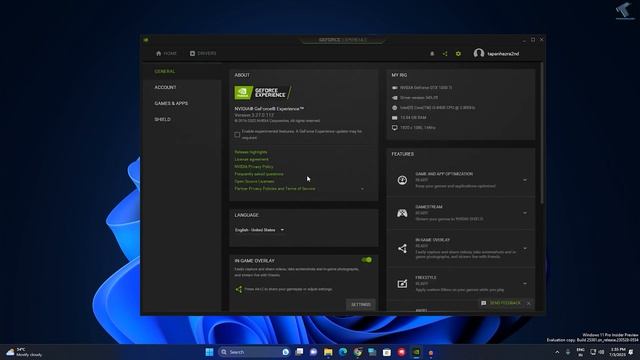Image resolution: width=640 pixels, height=360 pixels.
Task: Open the notifications bell icon
Action: (x=432, y=53)
